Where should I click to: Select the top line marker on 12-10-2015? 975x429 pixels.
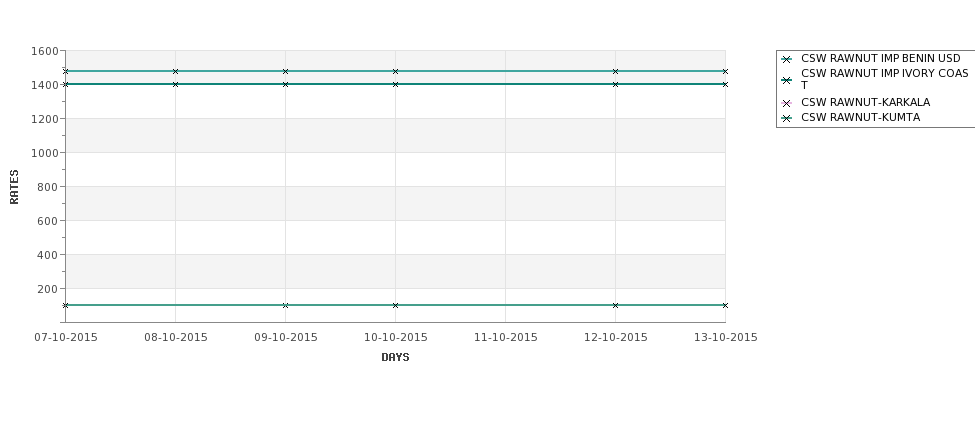click(x=616, y=72)
